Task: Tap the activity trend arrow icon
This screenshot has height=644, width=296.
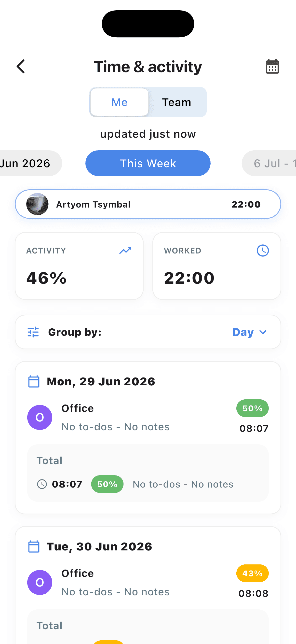Action: (125, 250)
